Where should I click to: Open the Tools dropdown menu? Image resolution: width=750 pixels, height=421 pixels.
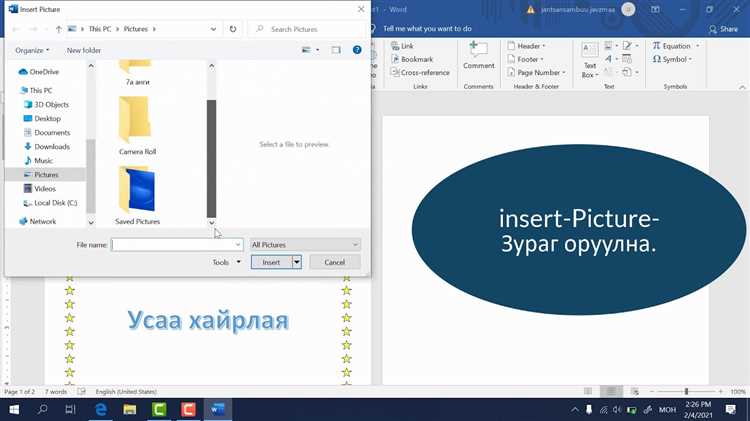pos(226,262)
